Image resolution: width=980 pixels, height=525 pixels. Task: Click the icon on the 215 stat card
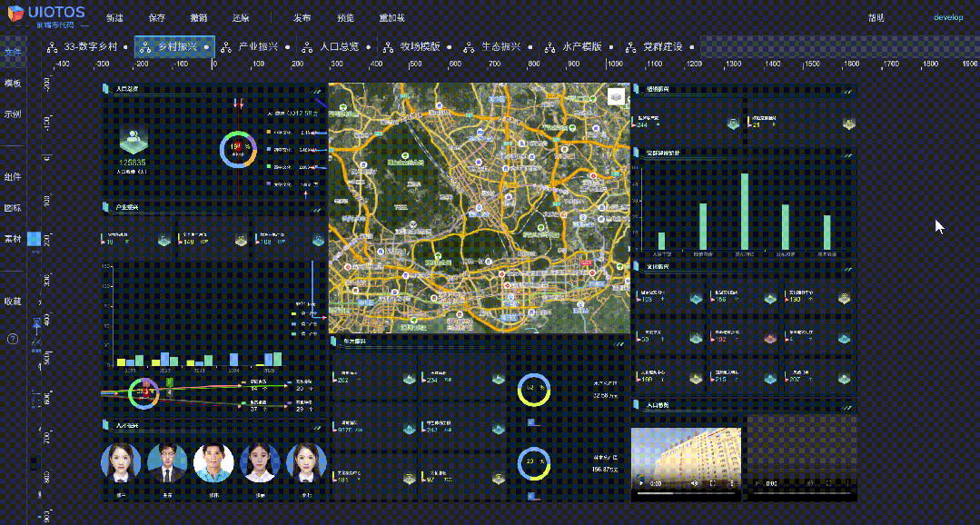[770, 378]
